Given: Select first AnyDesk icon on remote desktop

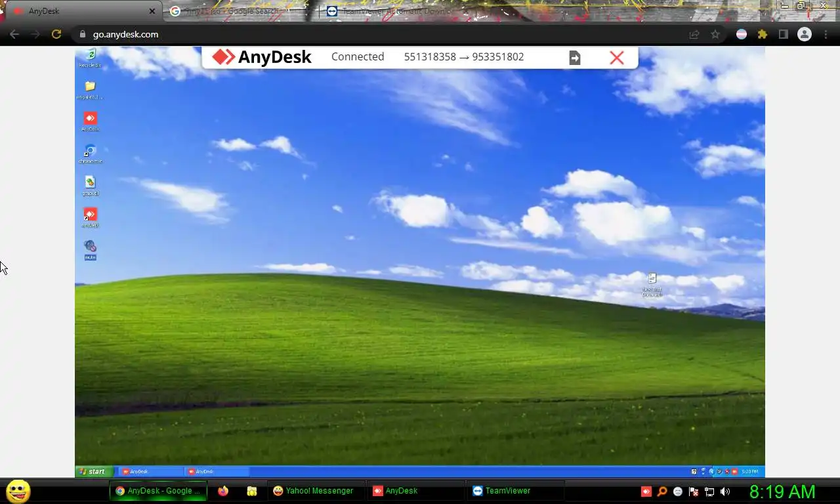Looking at the screenshot, I should click(x=90, y=121).
